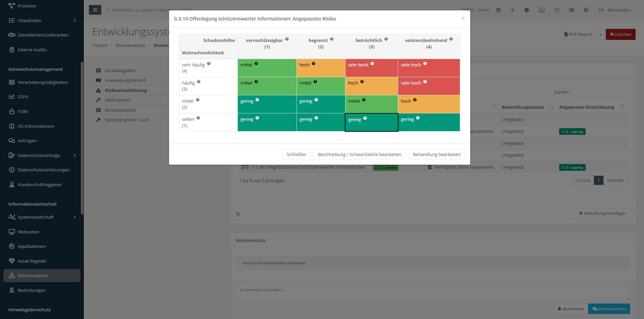Open the history icon below the threat table

(x=238, y=214)
